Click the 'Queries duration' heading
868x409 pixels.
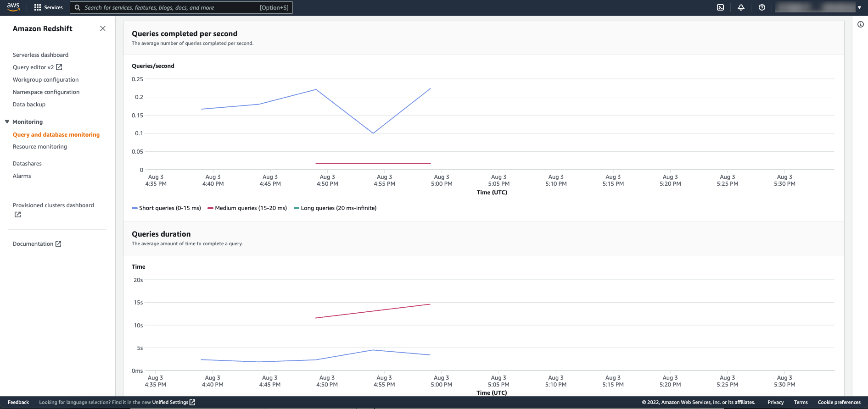[x=161, y=234]
